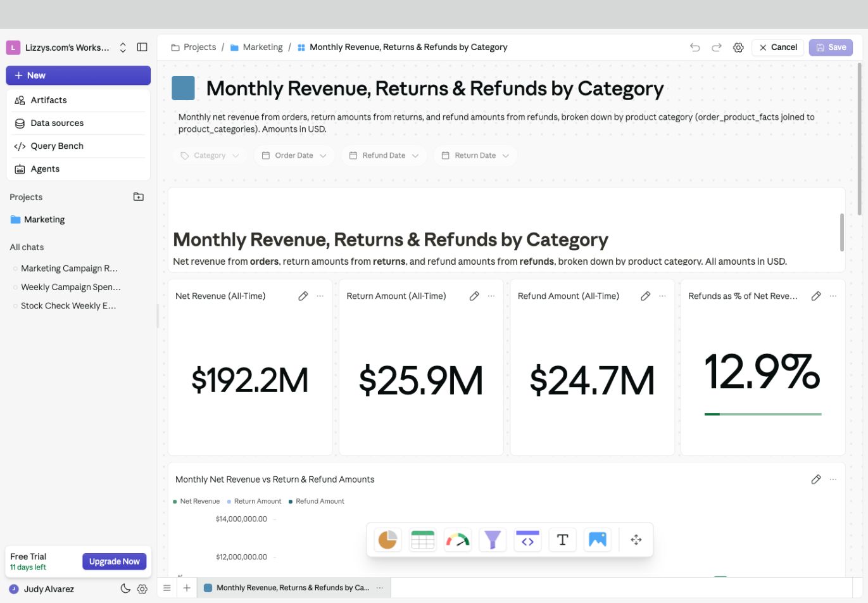
Task: Open the Marketing Campaign chat
Action: coord(69,269)
